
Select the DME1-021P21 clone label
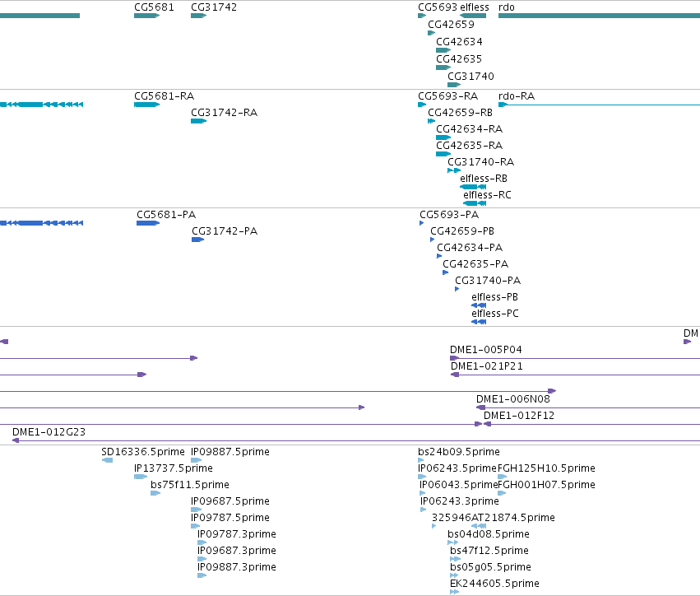487,366
